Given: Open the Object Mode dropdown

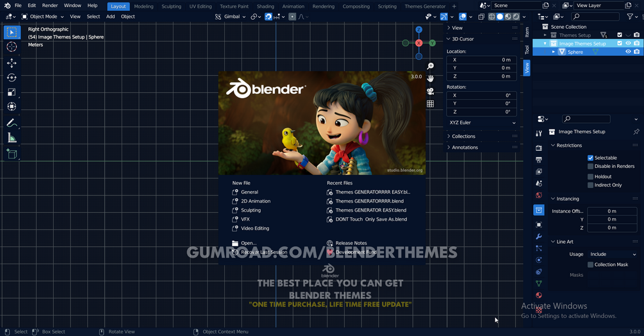Looking at the screenshot, I should click(43, 17).
